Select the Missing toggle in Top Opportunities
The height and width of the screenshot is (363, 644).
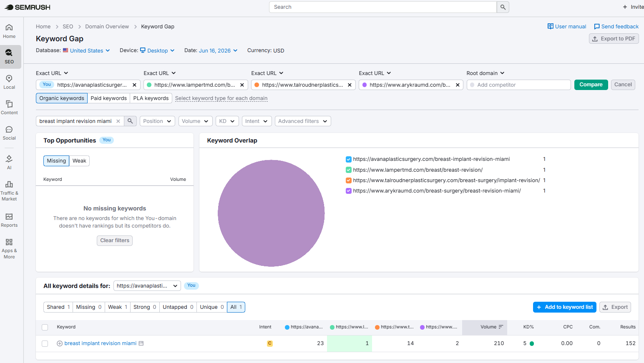(x=56, y=161)
